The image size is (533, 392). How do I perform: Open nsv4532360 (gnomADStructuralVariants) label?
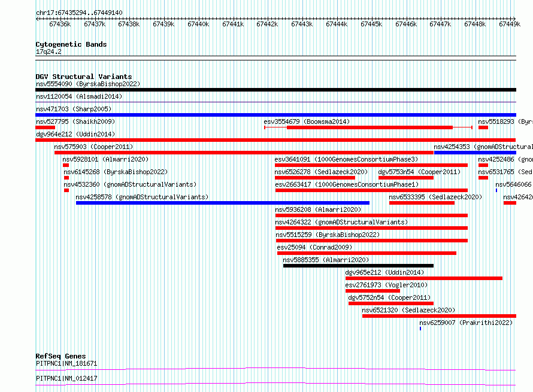(130, 184)
